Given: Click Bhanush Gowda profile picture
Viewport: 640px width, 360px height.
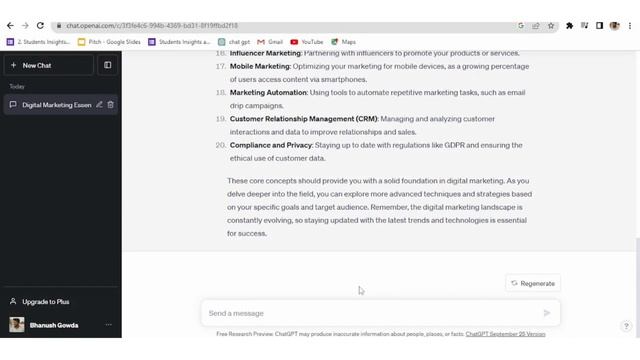Looking at the screenshot, I should point(17,325).
